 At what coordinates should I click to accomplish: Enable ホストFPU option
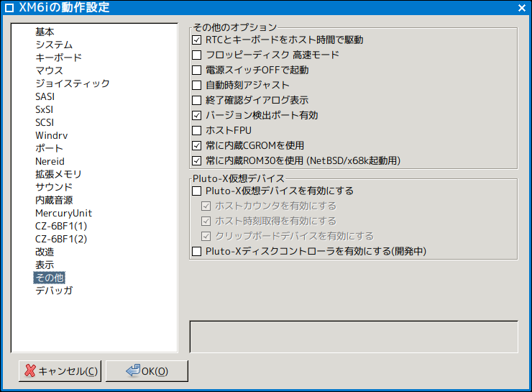197,130
